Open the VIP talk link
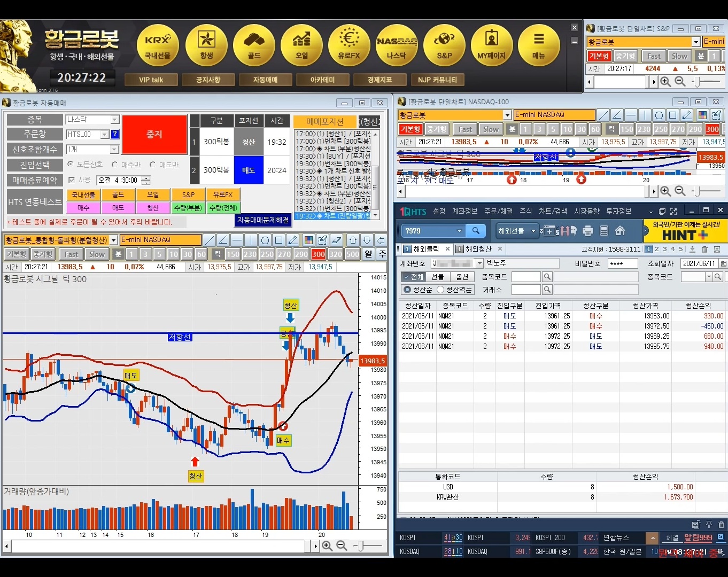Screen dimensions: 728x577 point(151,80)
